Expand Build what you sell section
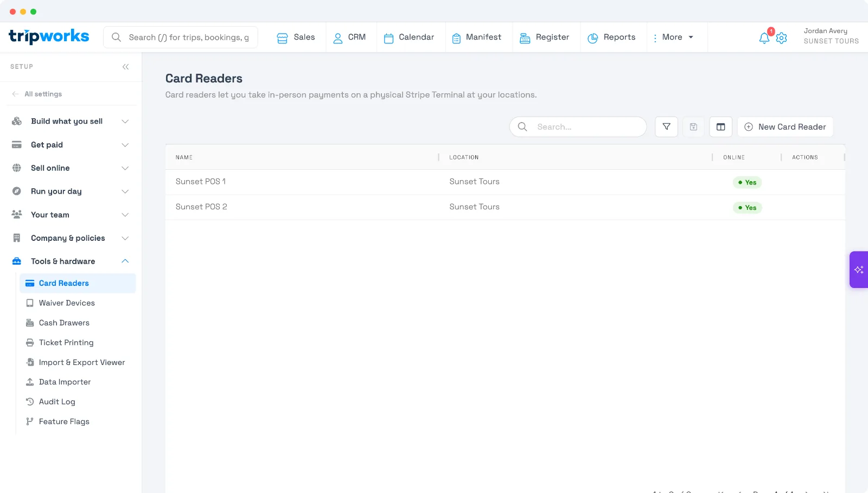Screen dimensions: 868x493 pos(125,121)
